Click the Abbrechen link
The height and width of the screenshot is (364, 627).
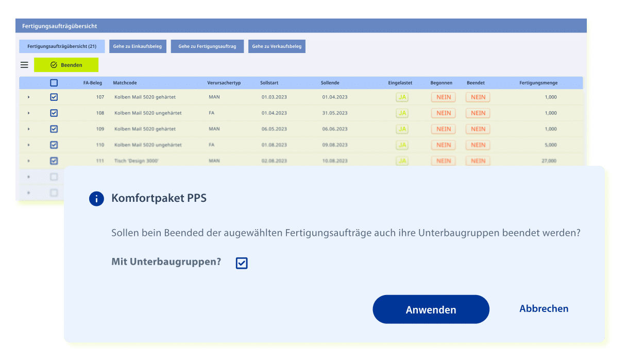544,308
